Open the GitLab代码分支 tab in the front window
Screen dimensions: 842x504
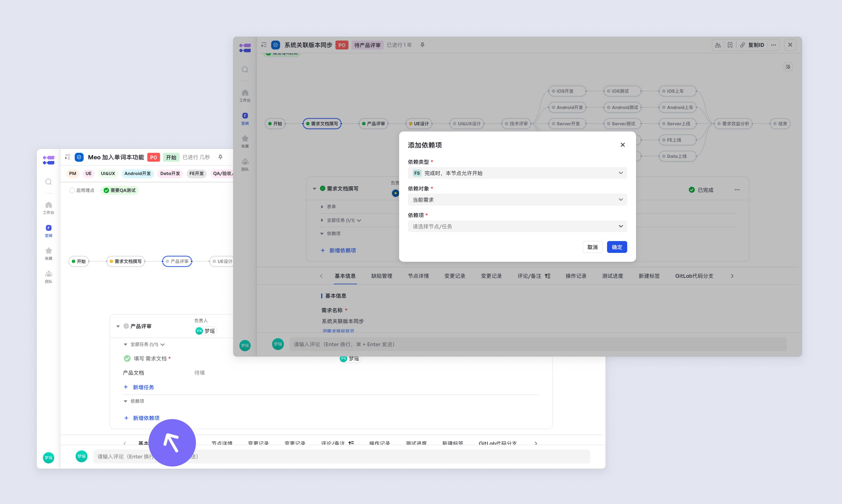point(694,276)
